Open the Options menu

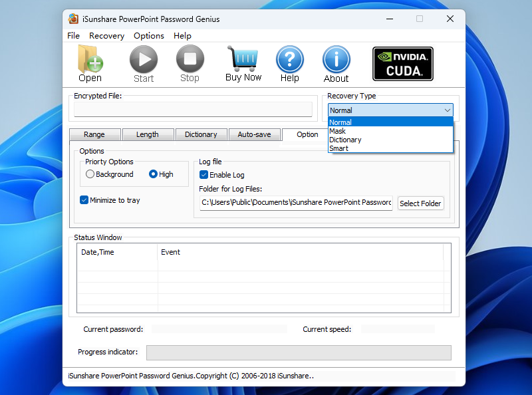[148, 36]
